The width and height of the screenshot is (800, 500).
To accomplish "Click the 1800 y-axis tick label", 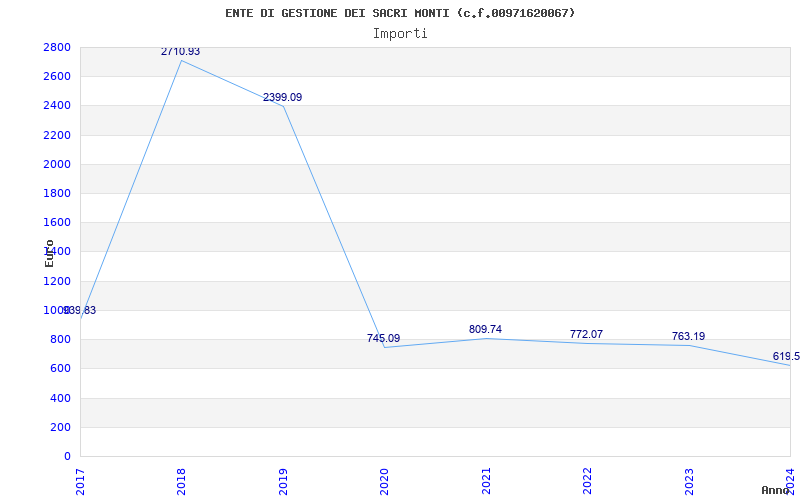I will (x=57, y=193).
